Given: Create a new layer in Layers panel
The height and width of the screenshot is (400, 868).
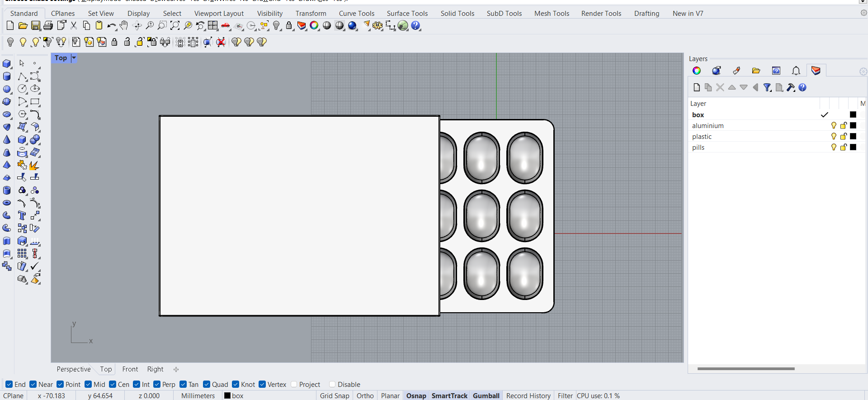Looking at the screenshot, I should [x=697, y=87].
